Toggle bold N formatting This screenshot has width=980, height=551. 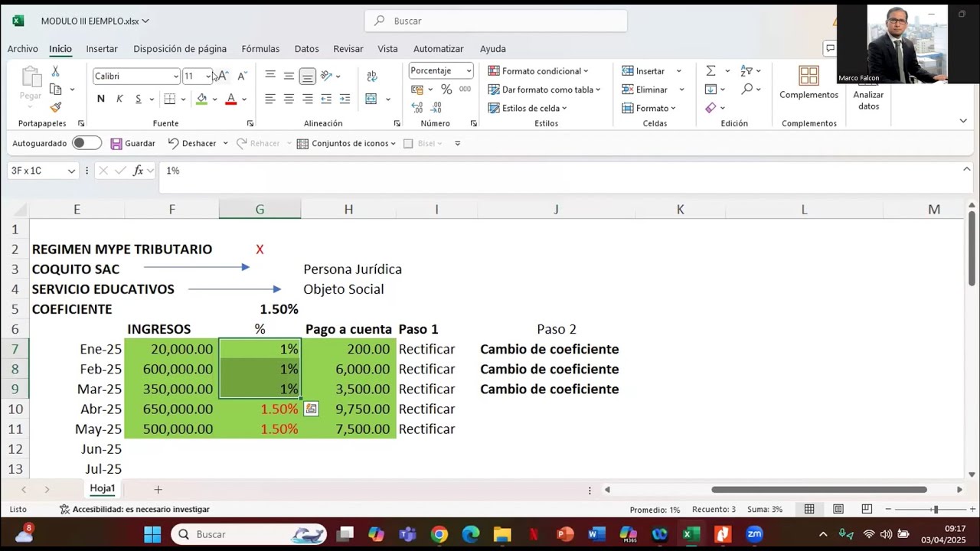click(100, 99)
